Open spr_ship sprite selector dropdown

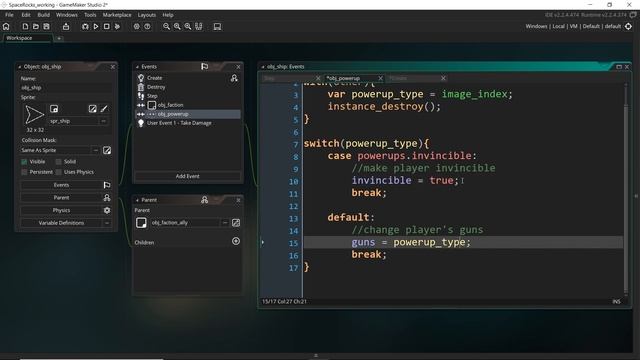coord(104,121)
